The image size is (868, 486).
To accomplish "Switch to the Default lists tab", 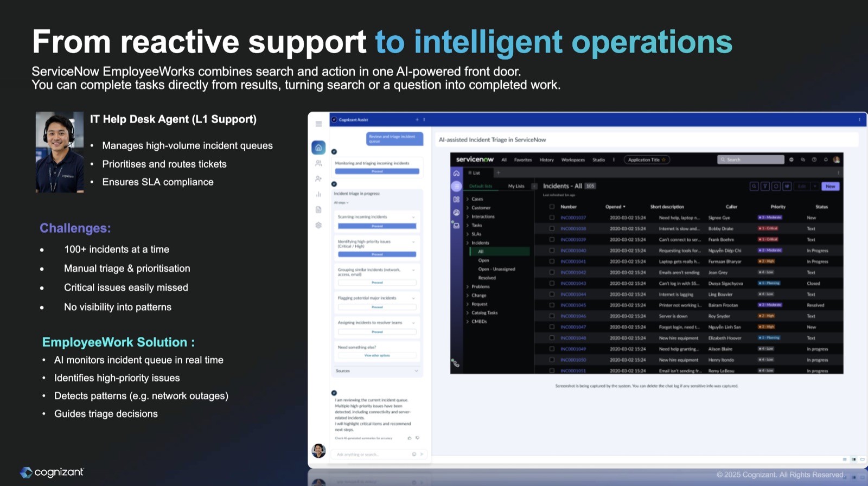I will coord(481,186).
